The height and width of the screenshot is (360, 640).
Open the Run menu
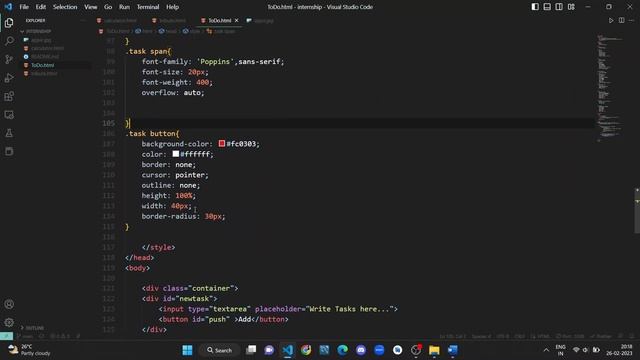click(124, 7)
